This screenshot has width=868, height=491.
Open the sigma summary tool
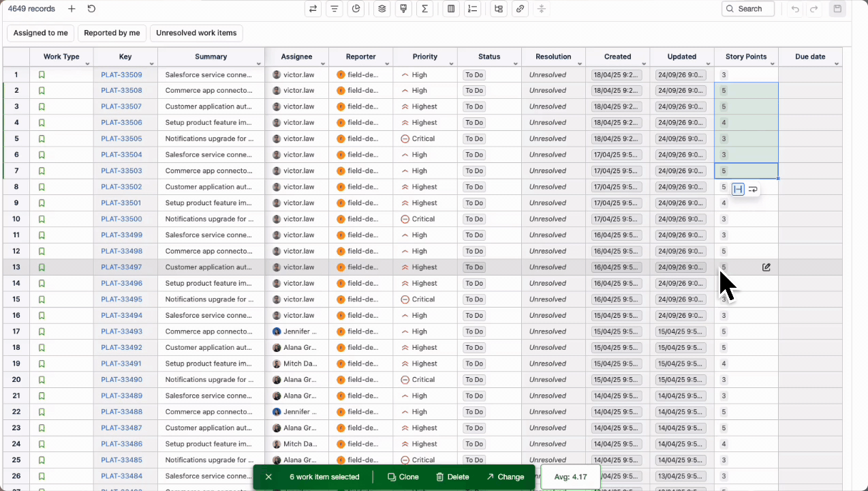click(x=425, y=9)
